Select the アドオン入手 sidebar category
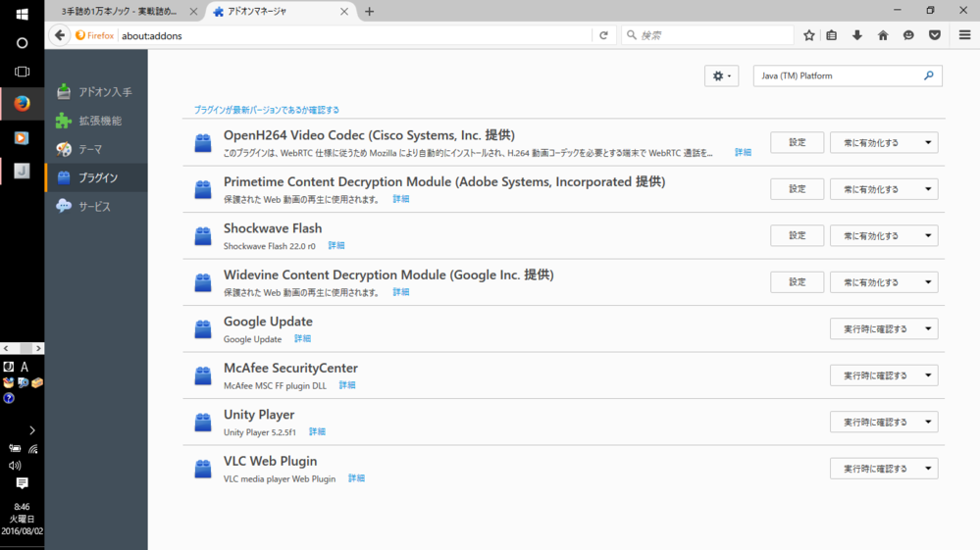The height and width of the screenshot is (550, 980). [x=96, y=92]
